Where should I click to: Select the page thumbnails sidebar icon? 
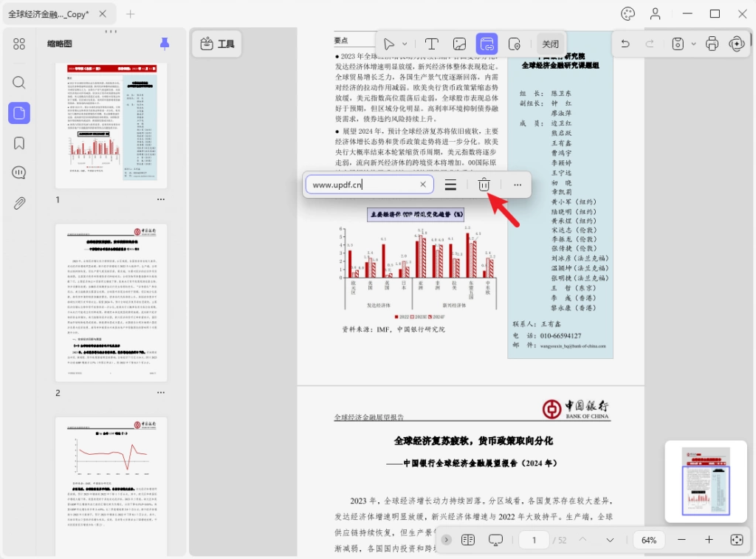[18, 113]
